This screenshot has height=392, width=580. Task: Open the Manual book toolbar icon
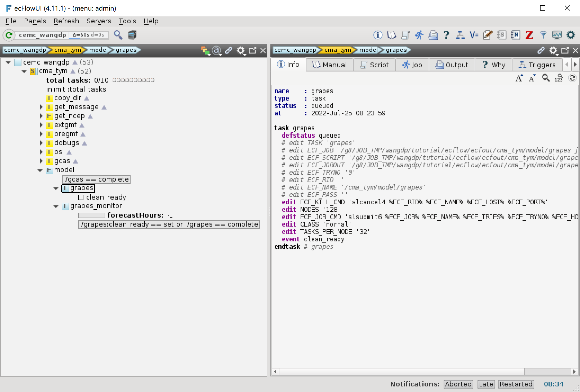391,35
